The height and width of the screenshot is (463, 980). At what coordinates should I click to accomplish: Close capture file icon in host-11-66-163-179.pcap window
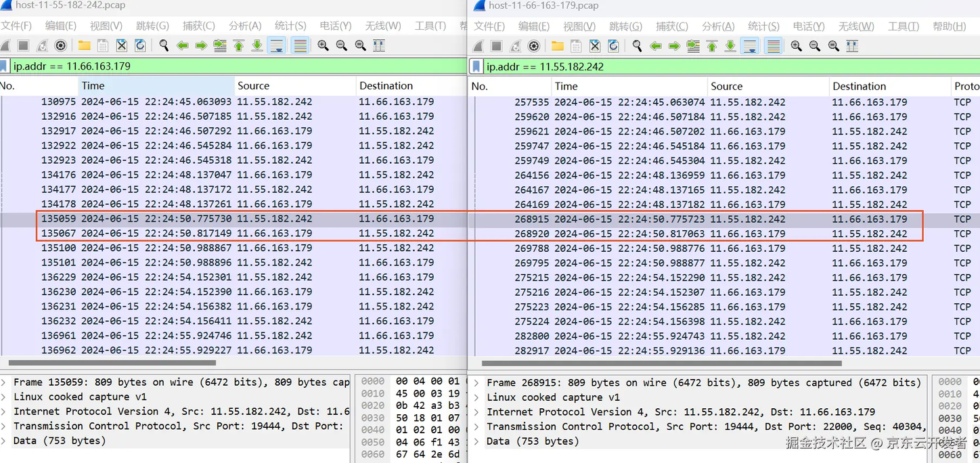pyautogui.click(x=595, y=45)
